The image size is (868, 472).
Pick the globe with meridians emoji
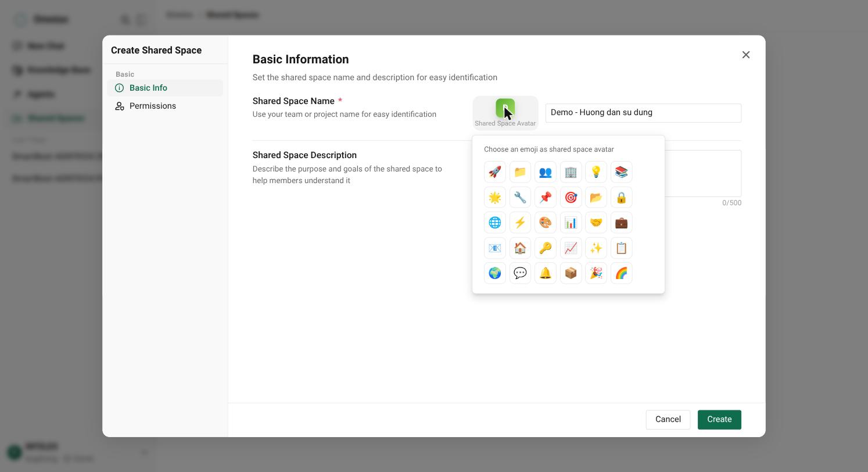point(495,223)
